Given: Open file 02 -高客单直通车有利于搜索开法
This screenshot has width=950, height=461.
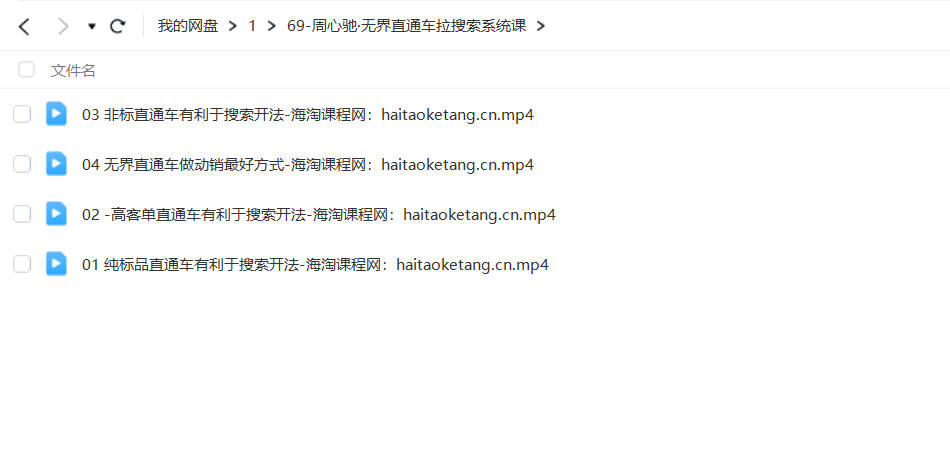Looking at the screenshot, I should click(319, 214).
